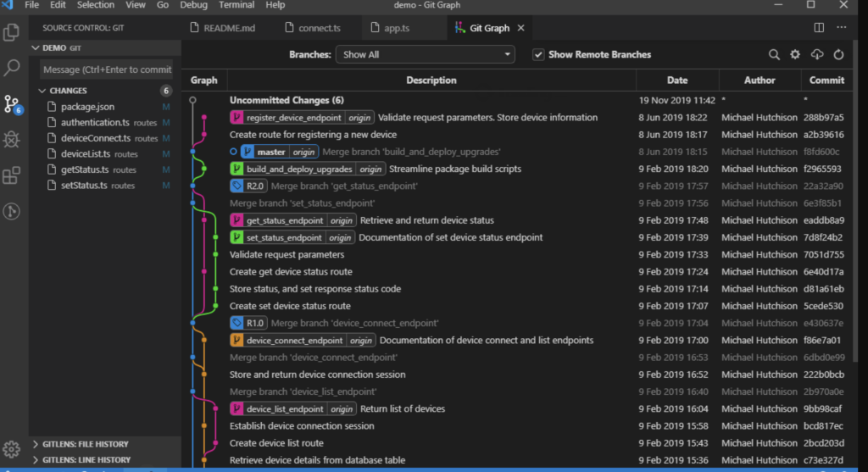Image resolution: width=868 pixels, height=472 pixels.
Task: Click the device_list_endpoint branch label
Action: click(x=292, y=409)
